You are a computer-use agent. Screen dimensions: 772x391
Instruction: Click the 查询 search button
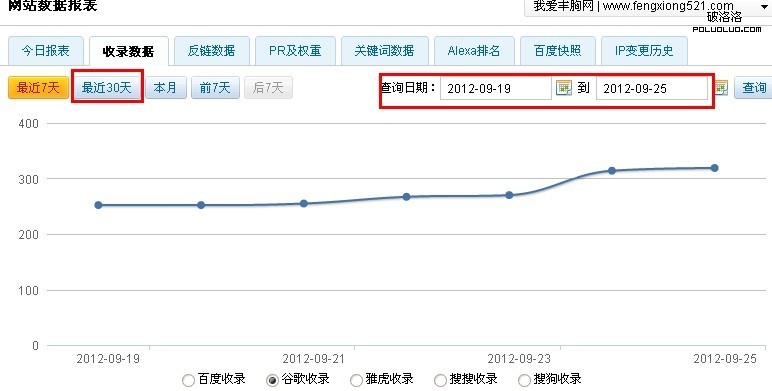[x=754, y=88]
